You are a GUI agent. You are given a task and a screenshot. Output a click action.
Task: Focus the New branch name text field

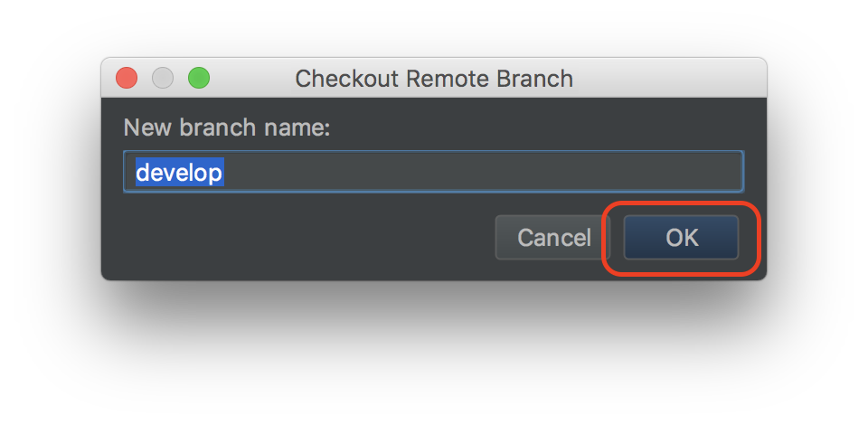click(x=433, y=172)
